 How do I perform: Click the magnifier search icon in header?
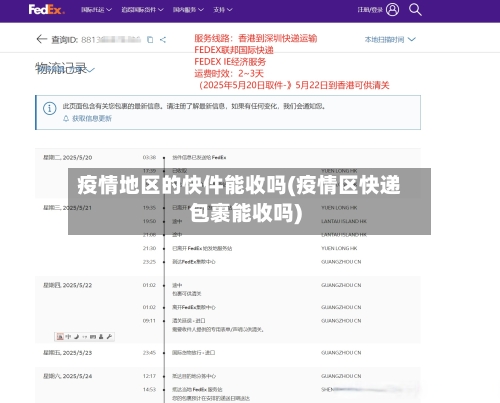(x=415, y=10)
